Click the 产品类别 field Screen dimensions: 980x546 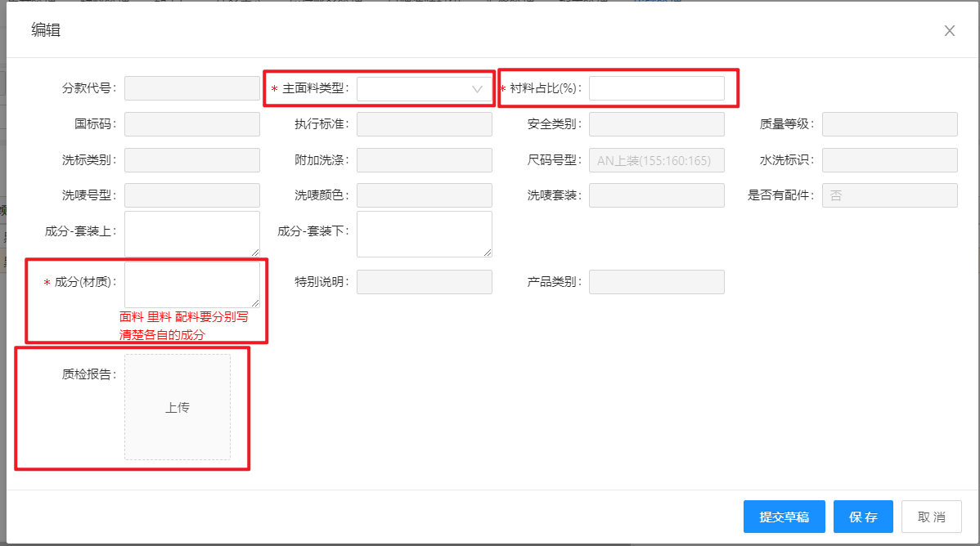pos(656,282)
